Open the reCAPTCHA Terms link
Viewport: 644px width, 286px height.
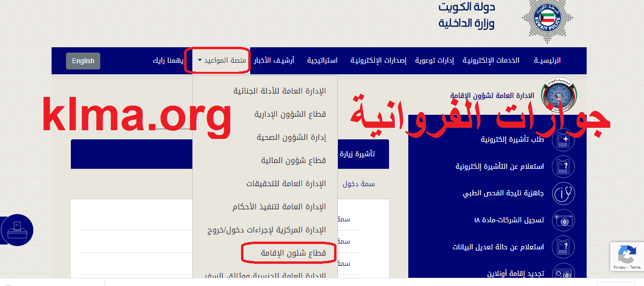point(635,267)
